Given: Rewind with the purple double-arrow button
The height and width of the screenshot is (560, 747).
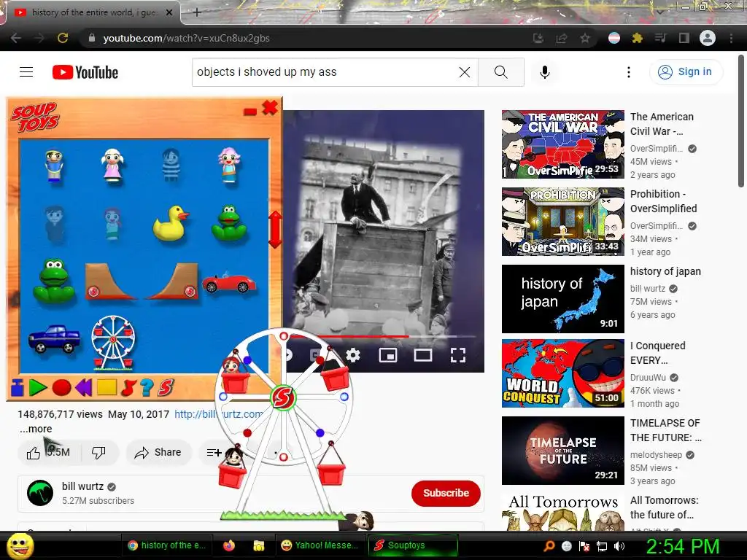Looking at the screenshot, I should pyautogui.click(x=83, y=388).
